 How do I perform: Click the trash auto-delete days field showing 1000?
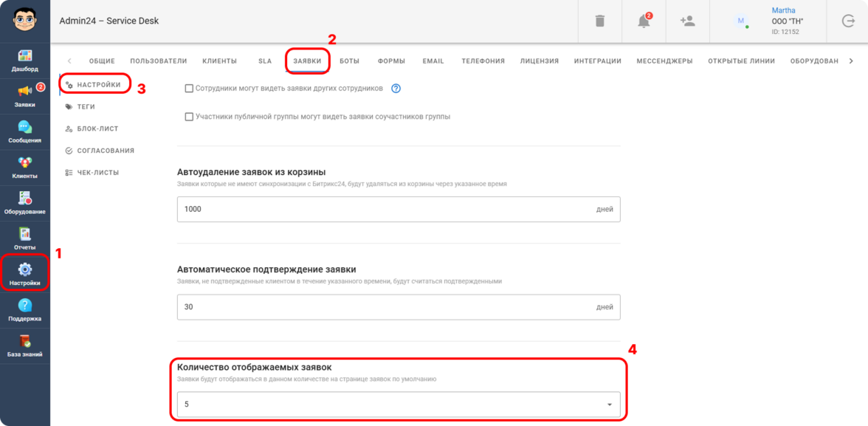(x=399, y=210)
